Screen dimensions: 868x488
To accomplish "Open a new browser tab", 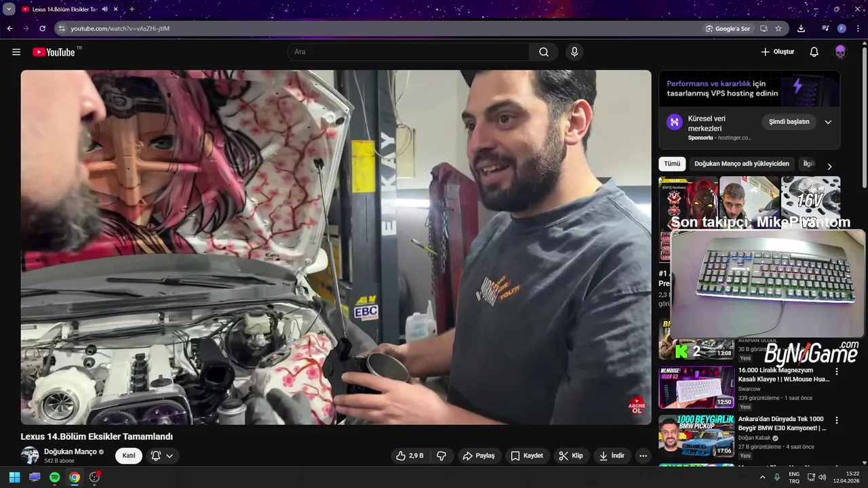I will point(132,9).
